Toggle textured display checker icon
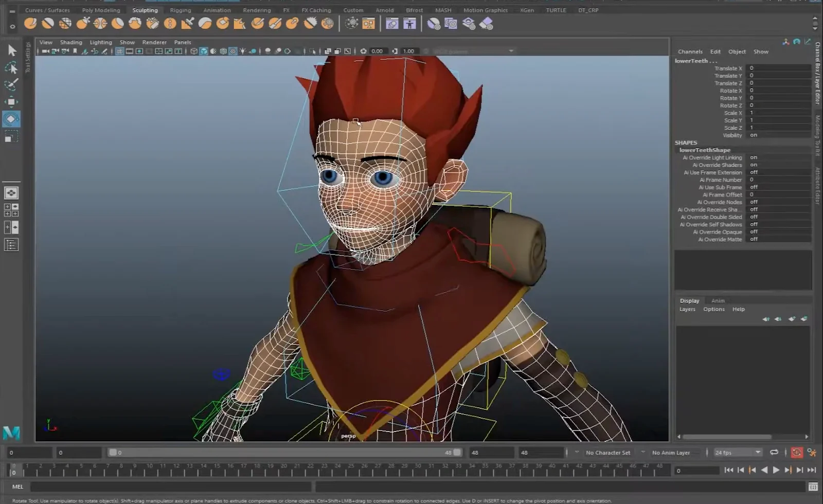Image resolution: width=823 pixels, height=504 pixels. [x=233, y=51]
